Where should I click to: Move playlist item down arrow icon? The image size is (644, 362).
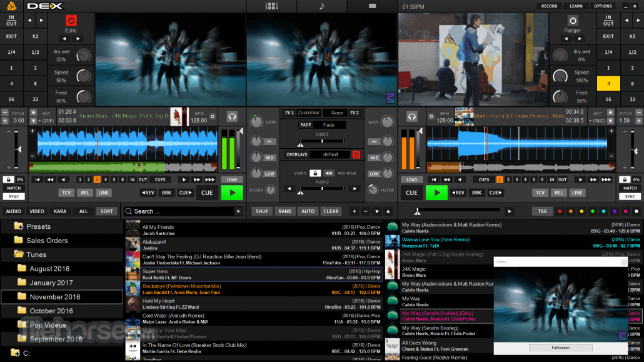point(376,211)
